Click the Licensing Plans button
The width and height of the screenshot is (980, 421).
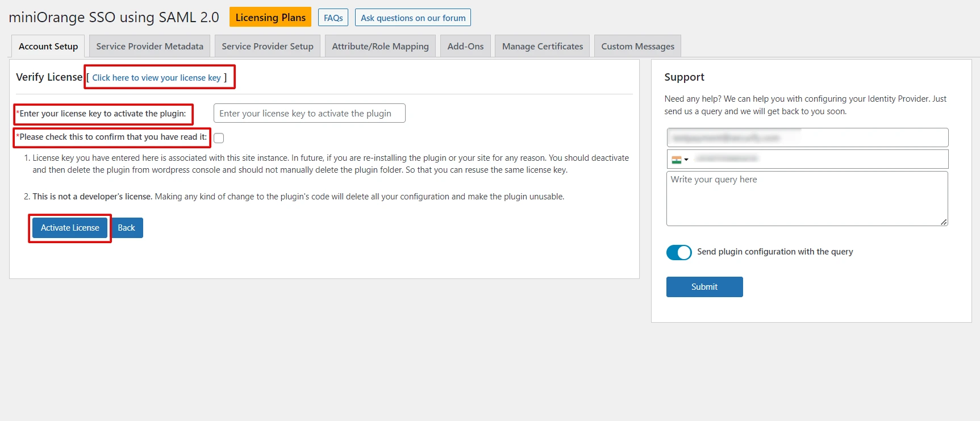click(270, 17)
